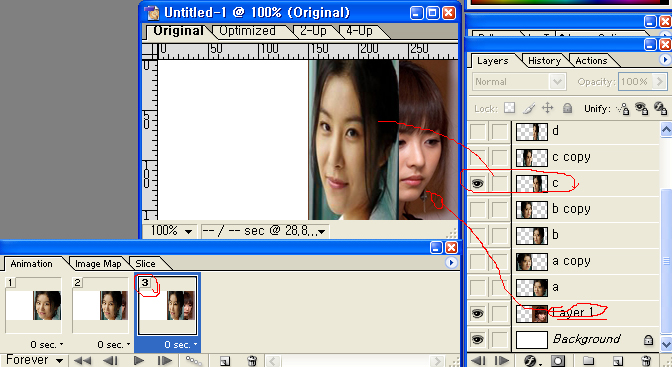Switch to the History tab

[x=544, y=60]
